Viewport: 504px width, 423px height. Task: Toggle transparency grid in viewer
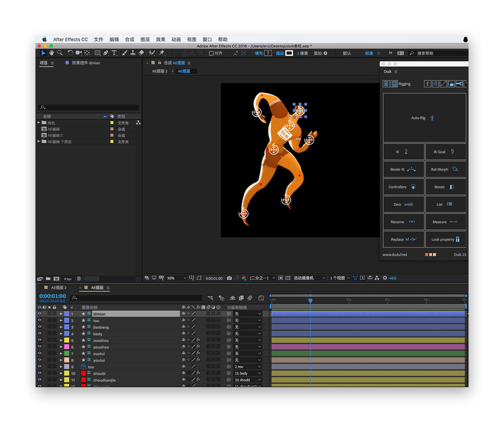(x=288, y=278)
